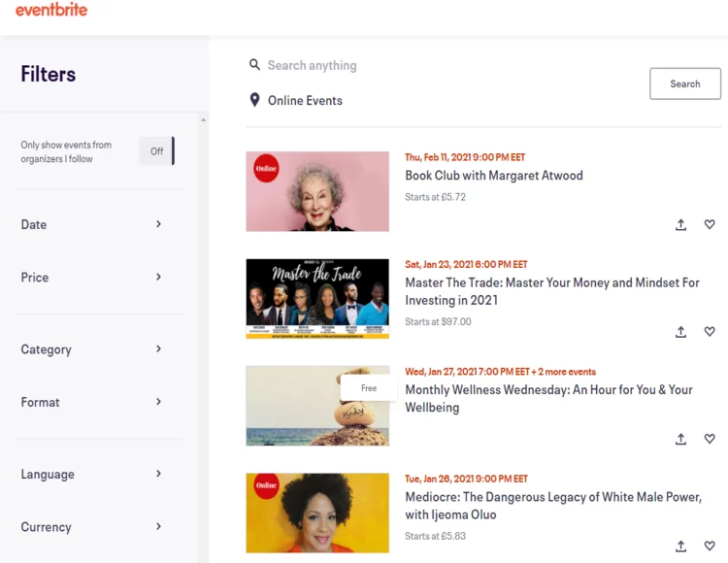728x563 pixels.
Task: Click 'Sat, Jan 23, 2021 6:00 PM EET' date
Action: (466, 265)
